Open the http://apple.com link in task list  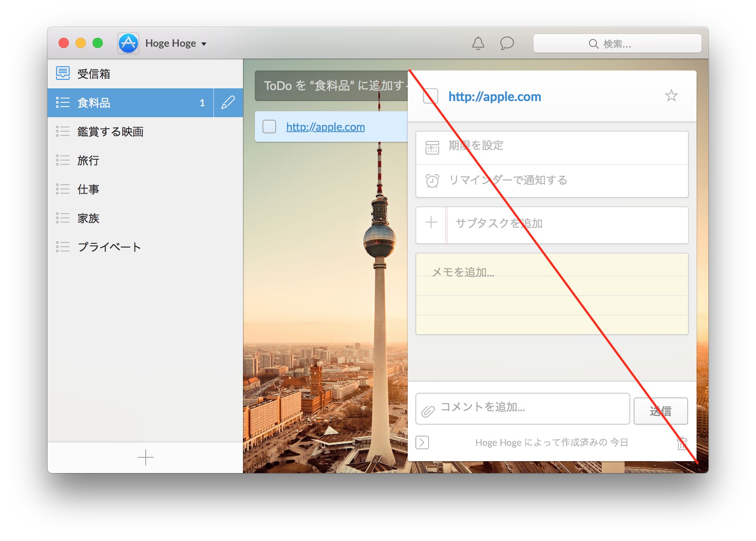point(325,127)
